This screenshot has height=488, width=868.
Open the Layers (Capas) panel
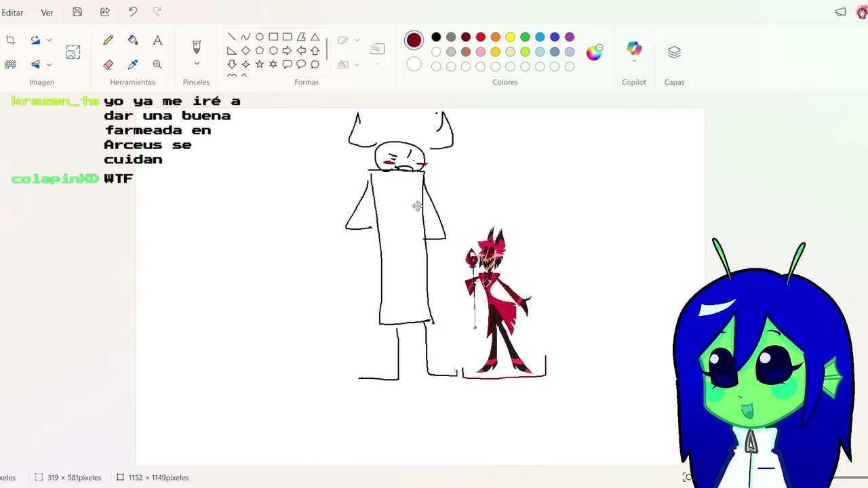click(x=674, y=53)
